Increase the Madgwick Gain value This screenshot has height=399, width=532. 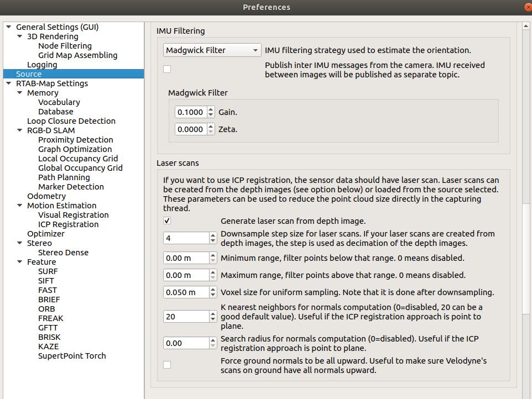point(211,109)
